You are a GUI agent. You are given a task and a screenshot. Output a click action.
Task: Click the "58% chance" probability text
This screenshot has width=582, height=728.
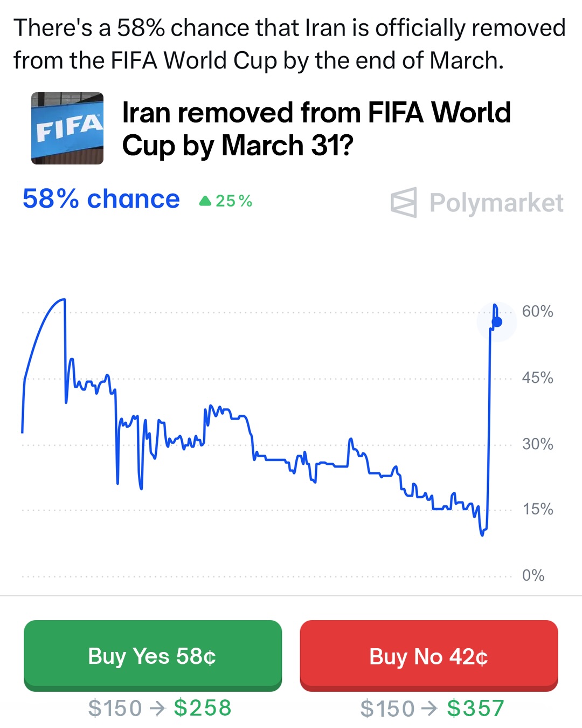click(x=101, y=199)
